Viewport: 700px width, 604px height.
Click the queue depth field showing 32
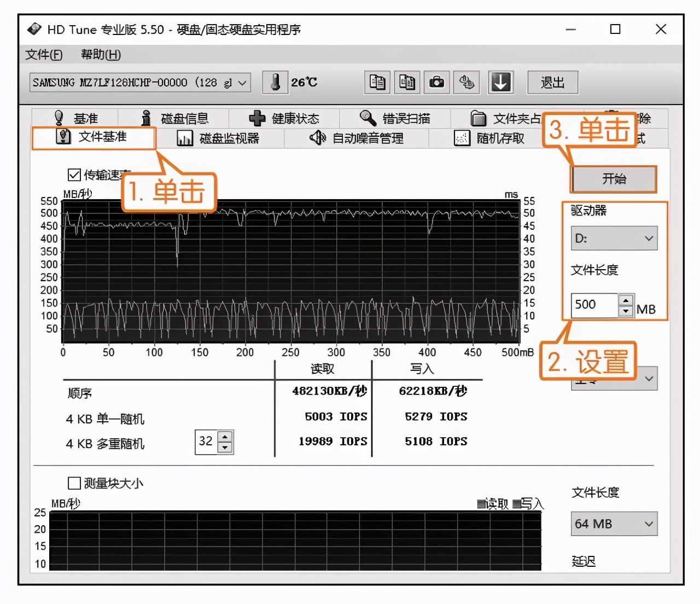point(206,442)
